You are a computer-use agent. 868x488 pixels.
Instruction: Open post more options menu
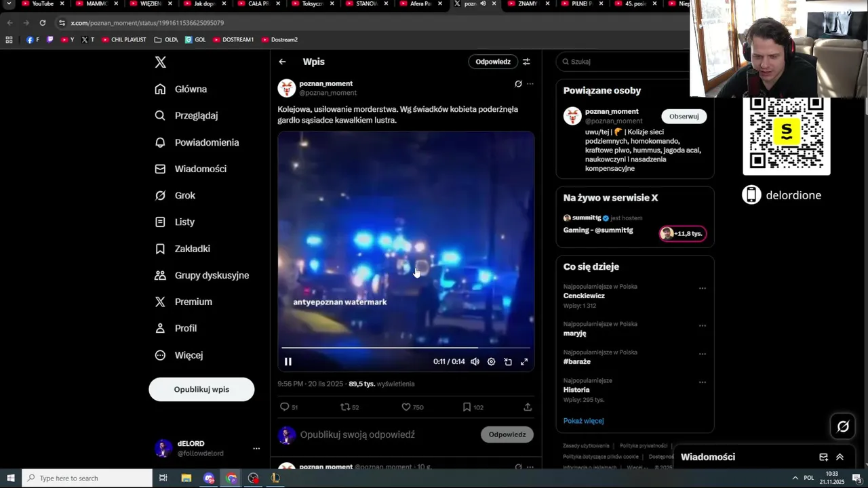coord(530,84)
